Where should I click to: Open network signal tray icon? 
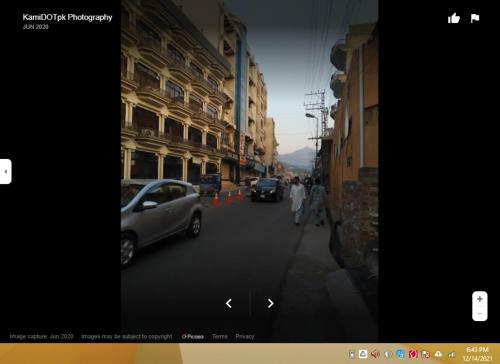click(451, 354)
